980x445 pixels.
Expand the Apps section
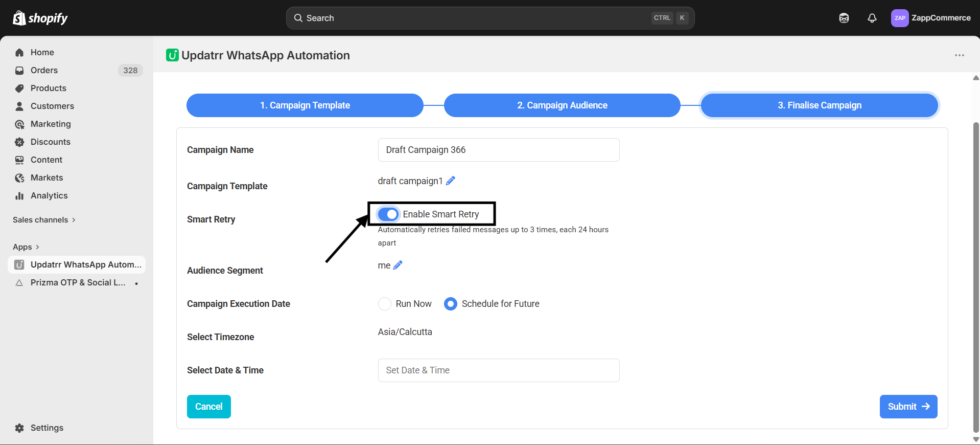pos(26,247)
